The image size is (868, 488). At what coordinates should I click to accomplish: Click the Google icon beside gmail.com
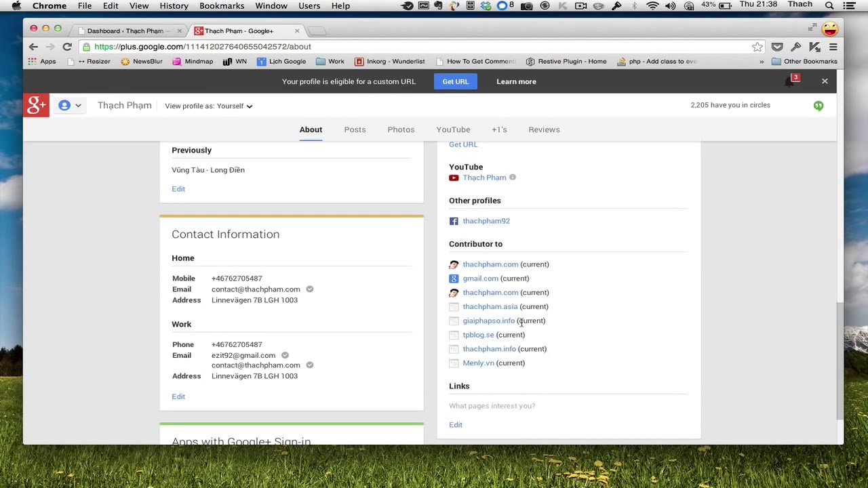tap(454, 279)
